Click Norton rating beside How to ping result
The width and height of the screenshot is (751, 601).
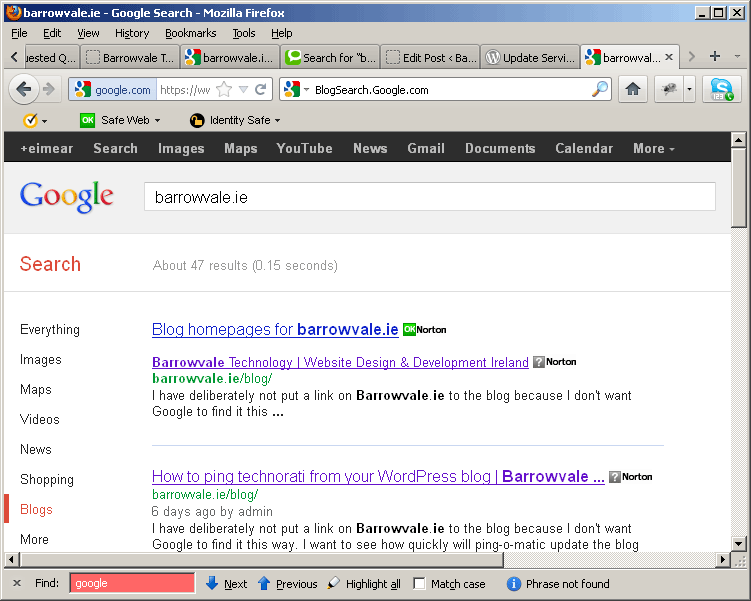630,477
